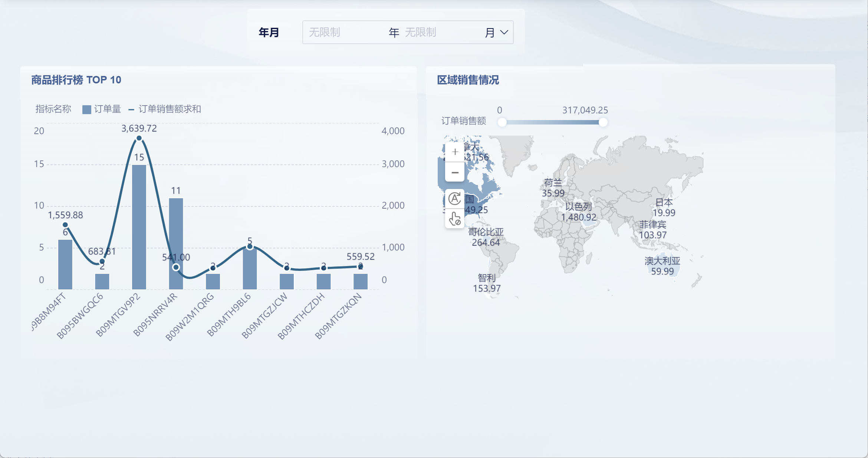This screenshot has width=868, height=458.
Task: Open the 年月 dropdown chevron
Action: [x=504, y=32]
